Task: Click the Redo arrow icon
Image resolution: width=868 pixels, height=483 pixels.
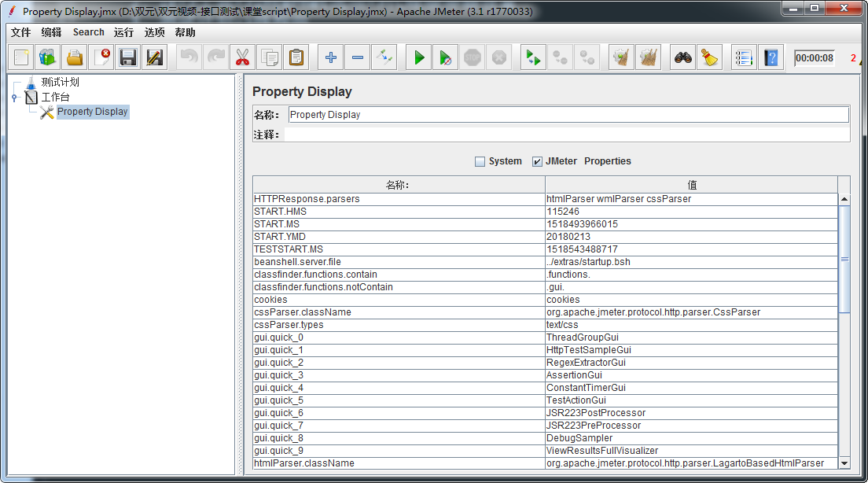Action: 216,57
